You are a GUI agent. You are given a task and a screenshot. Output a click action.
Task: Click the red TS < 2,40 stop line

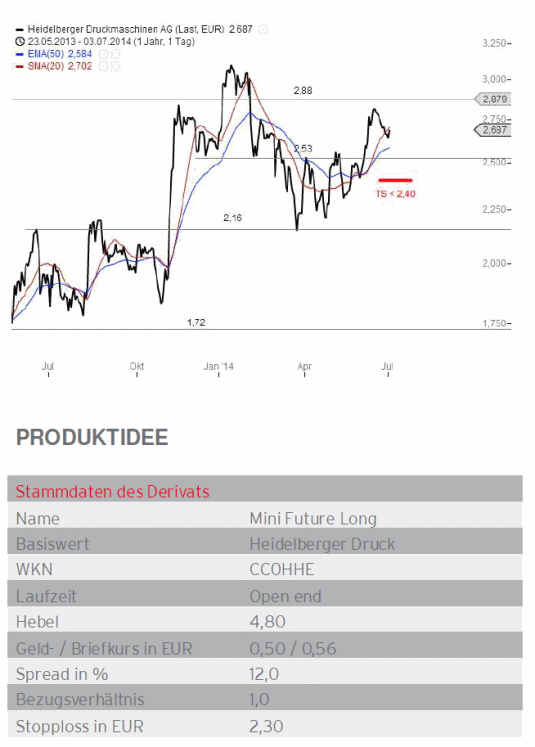pos(395,180)
